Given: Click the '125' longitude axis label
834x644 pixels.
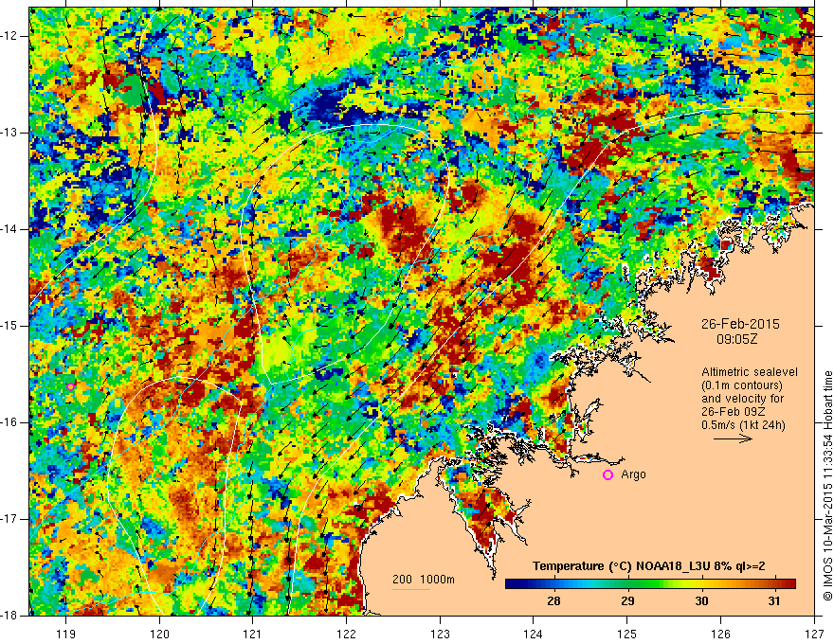Looking at the screenshot, I should click(x=627, y=634).
